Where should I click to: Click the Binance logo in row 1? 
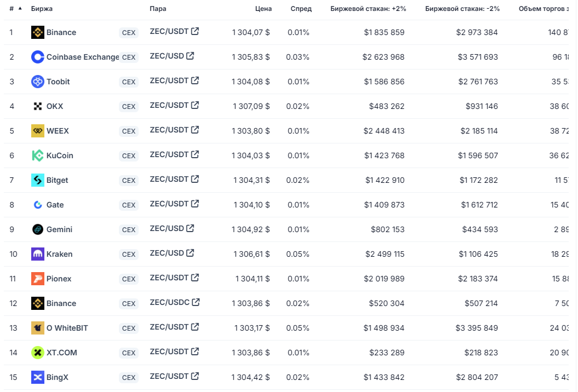point(38,32)
